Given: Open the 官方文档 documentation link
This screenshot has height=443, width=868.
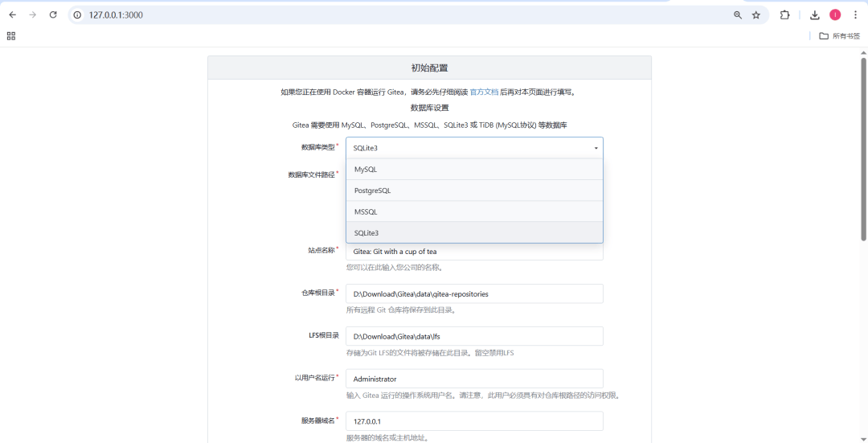Looking at the screenshot, I should click(x=484, y=92).
